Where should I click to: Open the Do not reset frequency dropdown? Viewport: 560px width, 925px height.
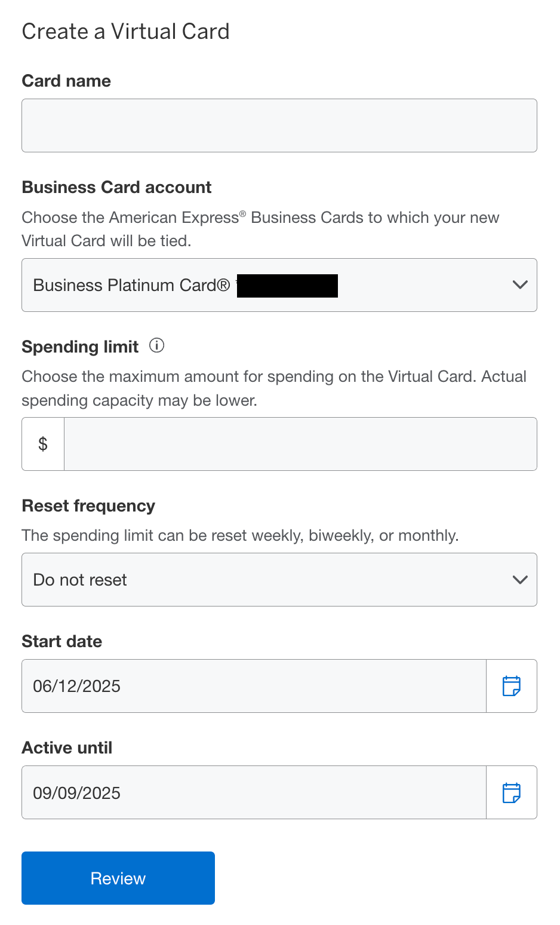point(279,580)
